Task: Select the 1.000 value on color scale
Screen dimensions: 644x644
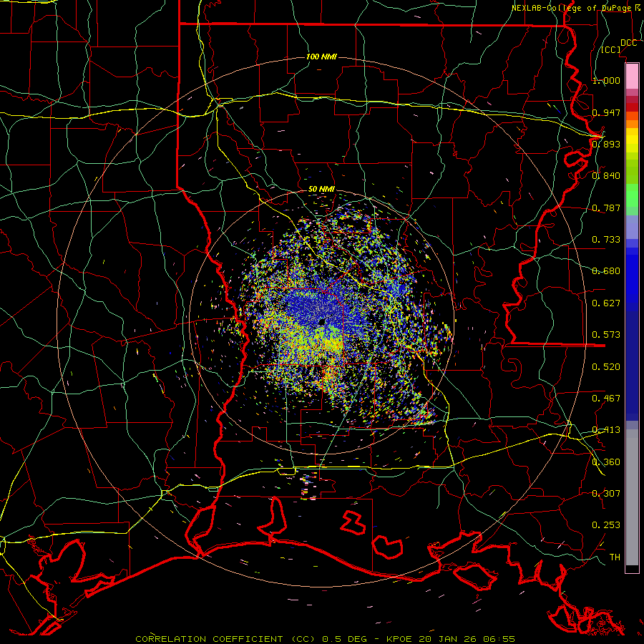Action: [x=606, y=80]
